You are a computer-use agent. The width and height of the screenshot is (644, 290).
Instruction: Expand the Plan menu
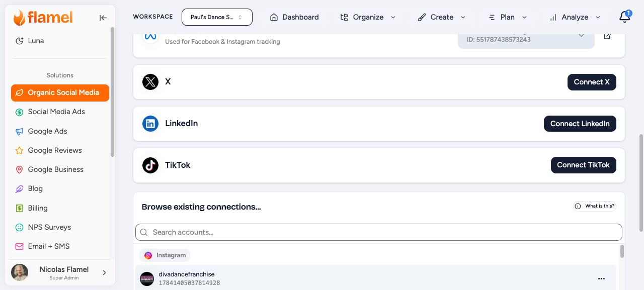[x=508, y=17]
